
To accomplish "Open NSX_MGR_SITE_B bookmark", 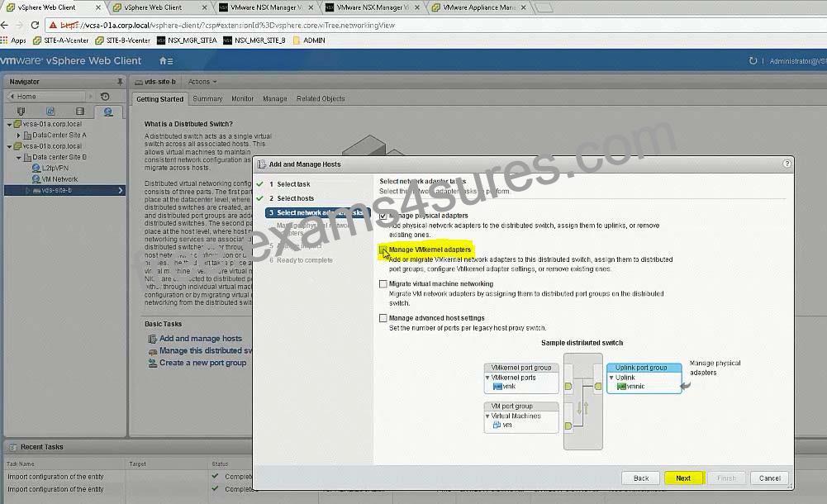I will pyautogui.click(x=254, y=40).
